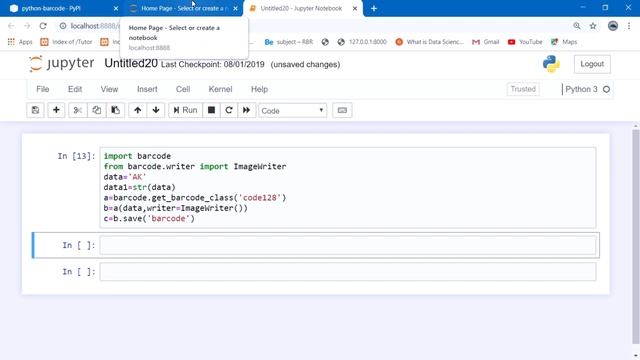Open a new browser tab

click(374, 8)
